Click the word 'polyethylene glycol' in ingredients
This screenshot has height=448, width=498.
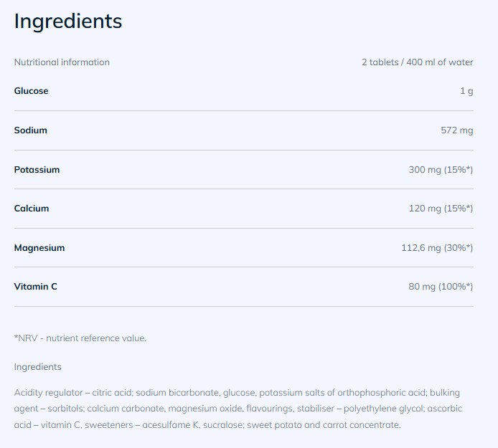(384, 409)
